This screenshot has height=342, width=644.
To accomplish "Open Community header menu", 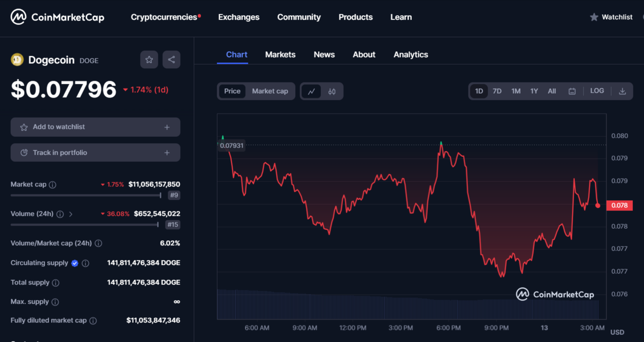I will 299,17.
